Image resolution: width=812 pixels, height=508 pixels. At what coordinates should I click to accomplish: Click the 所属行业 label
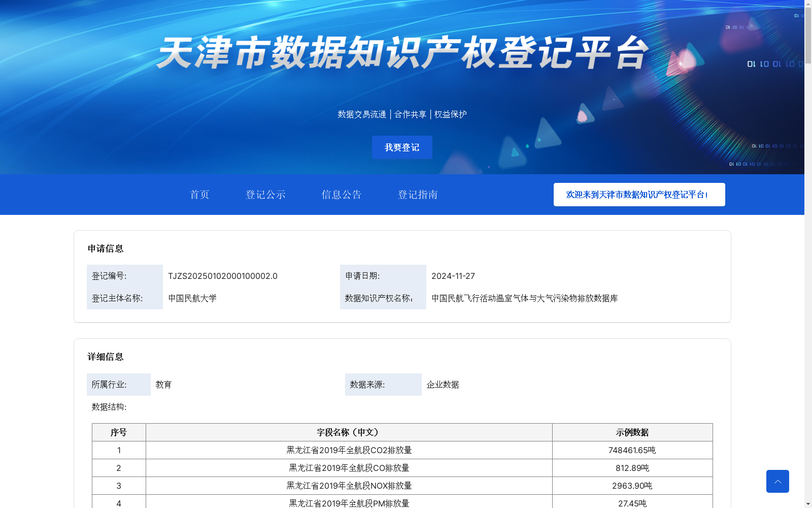point(109,385)
